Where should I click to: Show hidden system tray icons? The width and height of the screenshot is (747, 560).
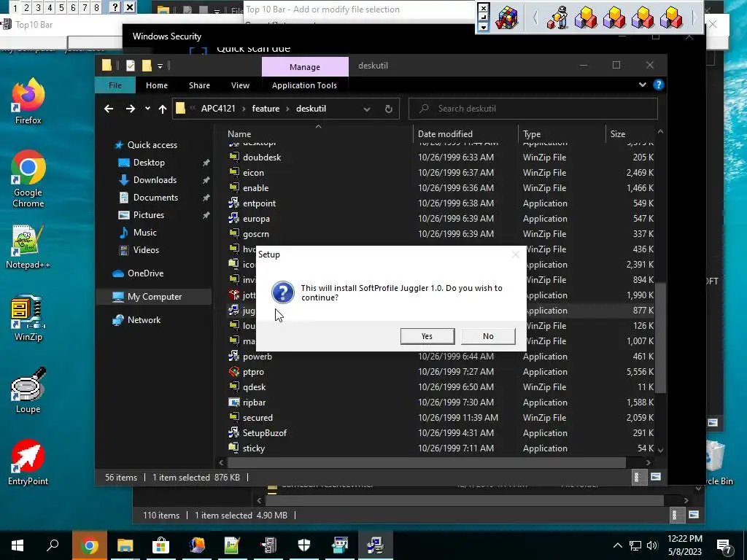(x=617, y=545)
